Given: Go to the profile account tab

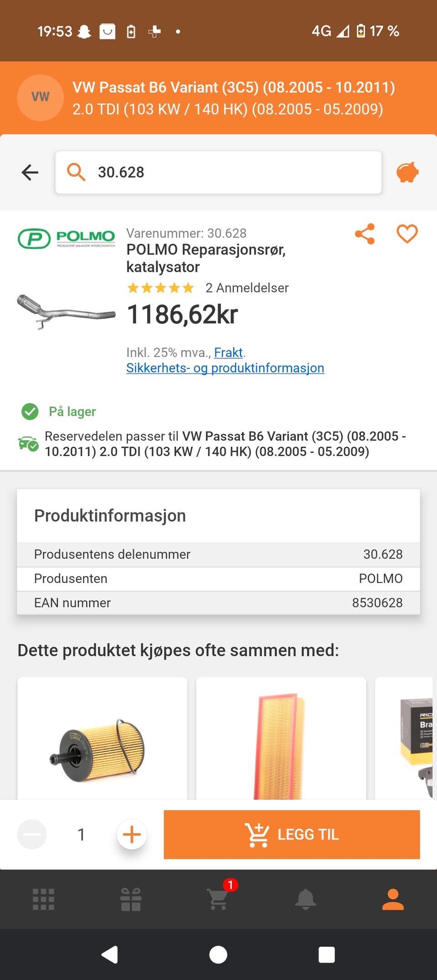Looking at the screenshot, I should [393, 899].
